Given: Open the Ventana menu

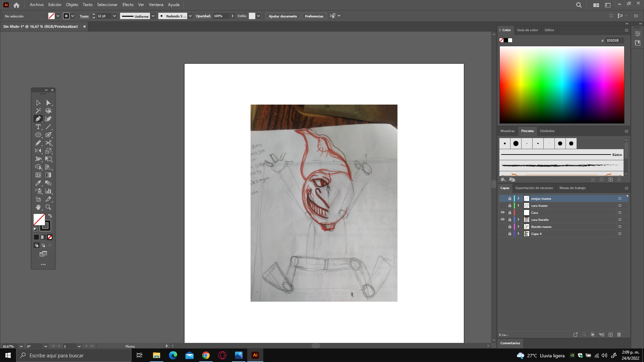Looking at the screenshot, I should (x=156, y=5).
